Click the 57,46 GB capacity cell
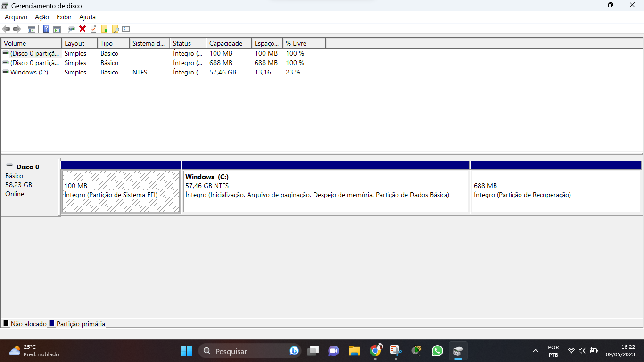This screenshot has height=362, width=644. pos(223,72)
